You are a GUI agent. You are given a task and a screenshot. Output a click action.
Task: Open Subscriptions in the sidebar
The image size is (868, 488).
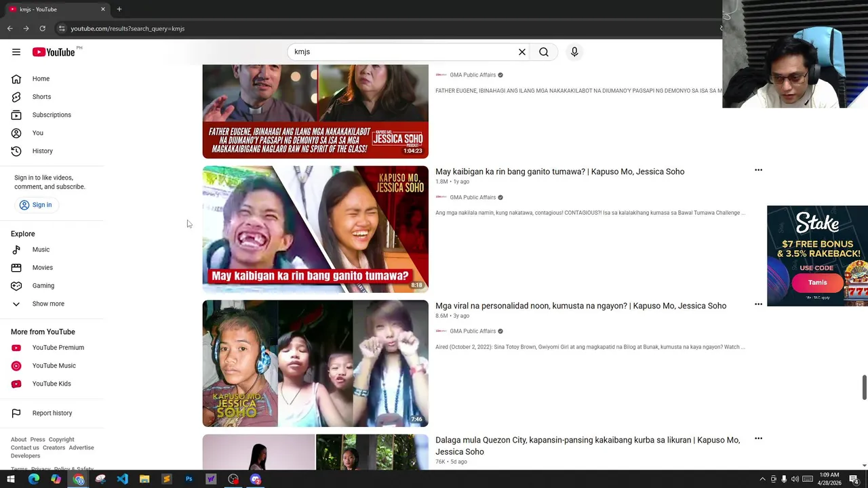(x=52, y=115)
